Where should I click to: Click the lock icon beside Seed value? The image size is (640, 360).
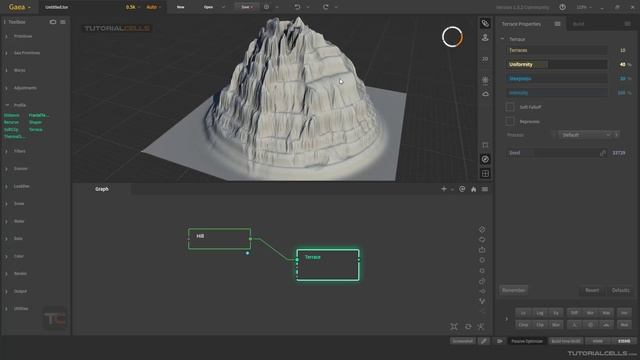tap(603, 153)
